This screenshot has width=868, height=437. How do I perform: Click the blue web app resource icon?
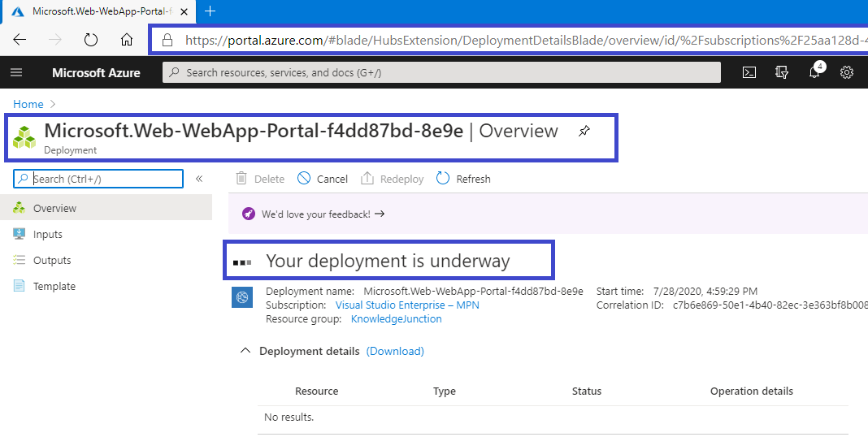pyautogui.click(x=242, y=297)
